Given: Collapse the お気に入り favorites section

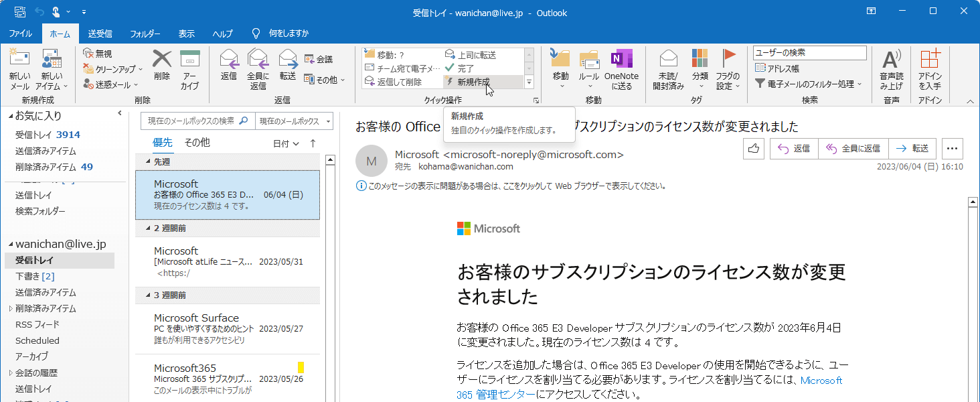Looking at the screenshot, I should [x=10, y=117].
